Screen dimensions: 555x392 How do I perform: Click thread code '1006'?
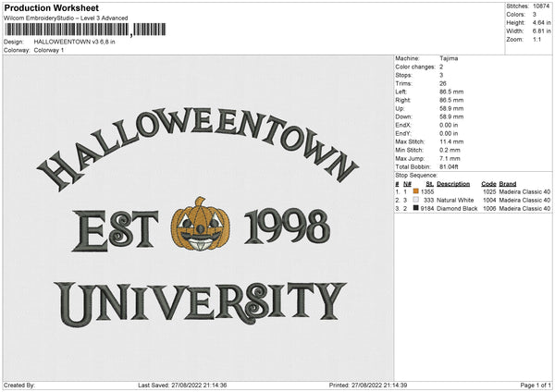tap(489, 209)
